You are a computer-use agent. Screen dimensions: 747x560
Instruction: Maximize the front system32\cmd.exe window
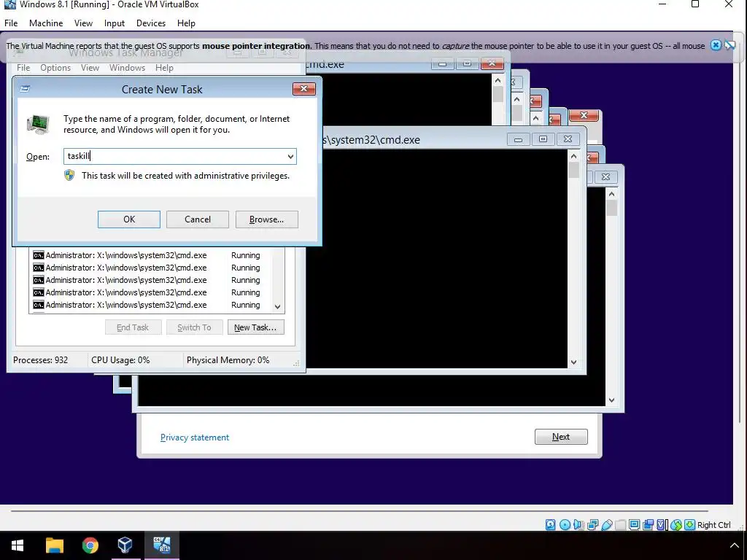[543, 139]
